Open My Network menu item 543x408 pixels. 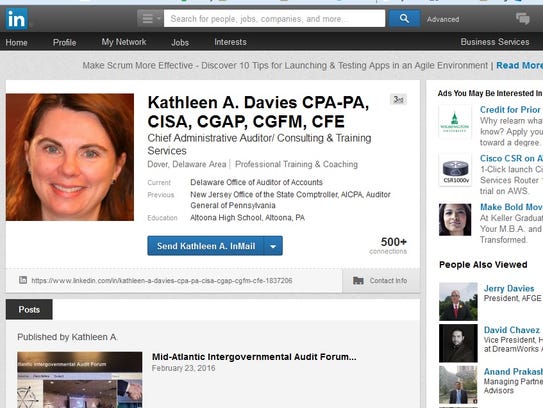click(x=124, y=42)
